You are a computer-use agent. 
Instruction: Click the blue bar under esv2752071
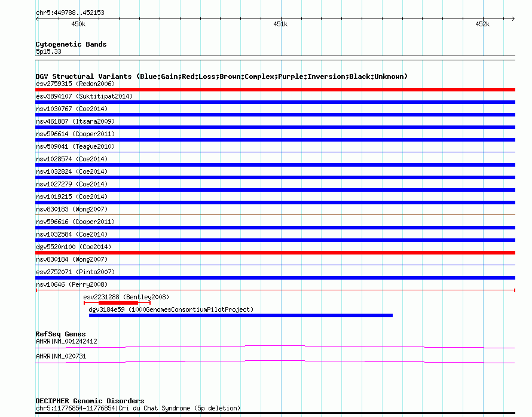275,278
